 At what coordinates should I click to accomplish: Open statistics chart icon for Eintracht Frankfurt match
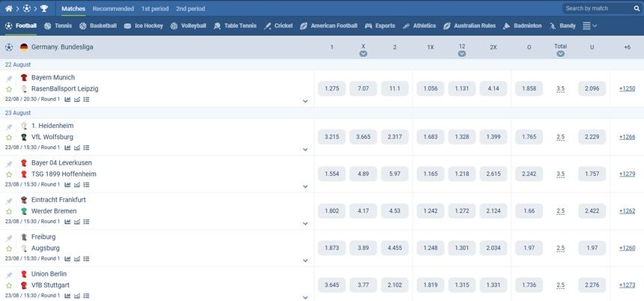[x=67, y=222]
